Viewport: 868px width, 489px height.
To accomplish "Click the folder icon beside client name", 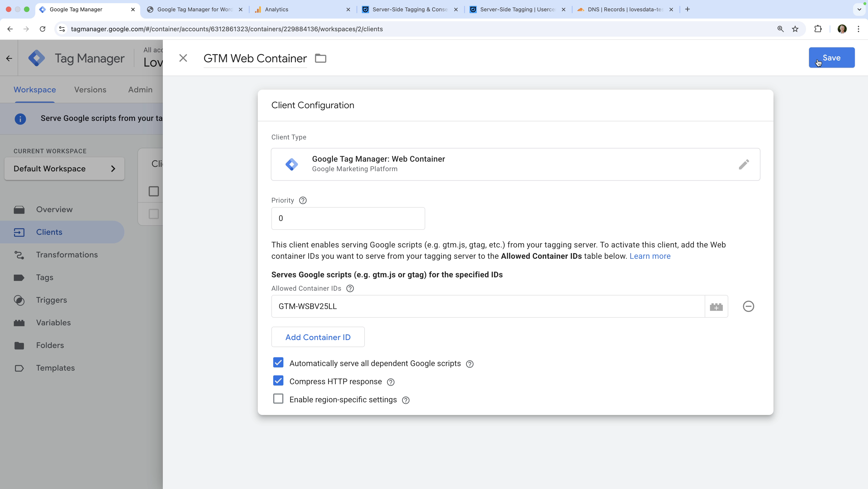I will click(x=320, y=58).
